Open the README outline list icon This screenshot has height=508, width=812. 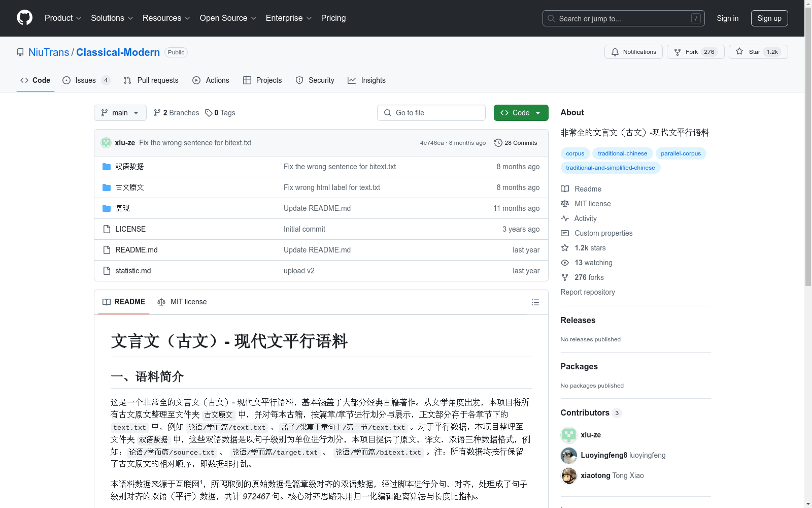click(x=535, y=302)
